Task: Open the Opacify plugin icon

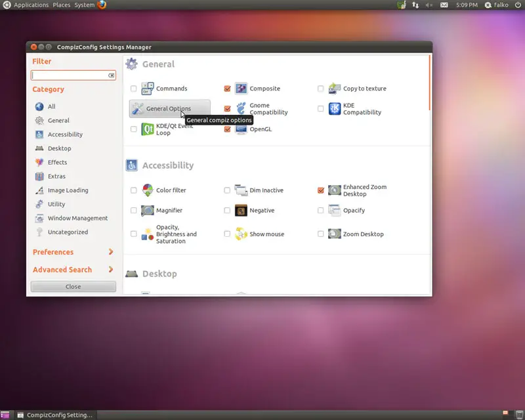Action: [x=334, y=211]
